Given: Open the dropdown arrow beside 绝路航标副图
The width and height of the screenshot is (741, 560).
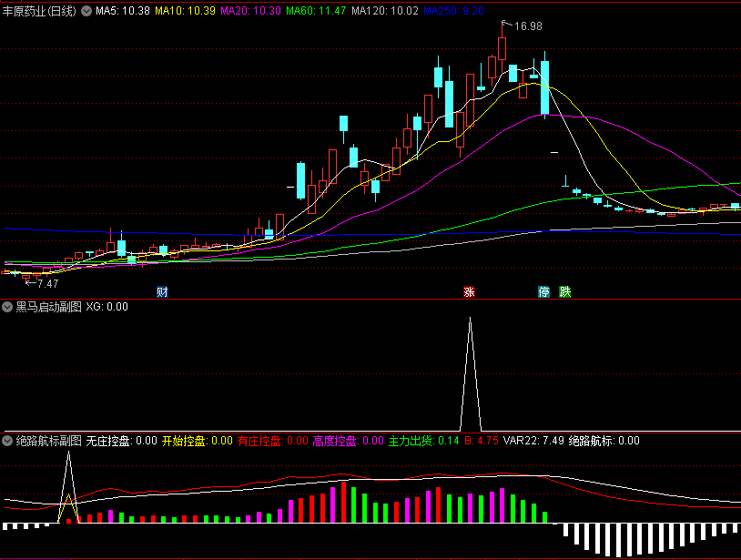Looking at the screenshot, I should 7,441.
